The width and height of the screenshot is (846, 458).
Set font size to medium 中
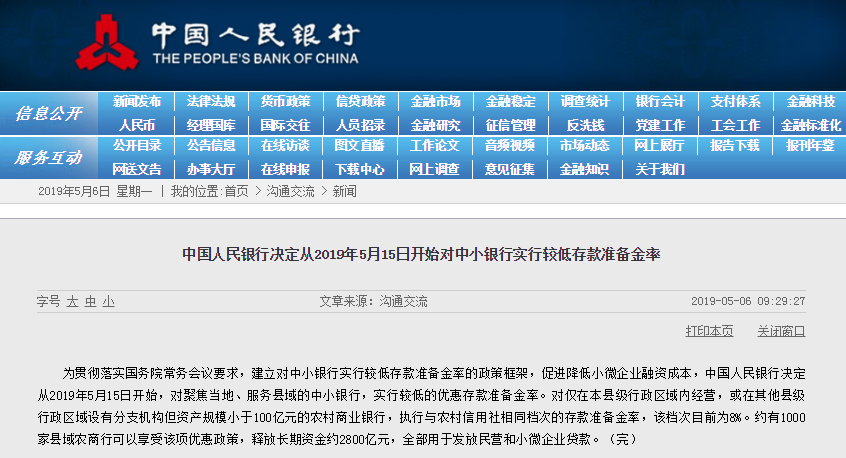click(x=90, y=301)
